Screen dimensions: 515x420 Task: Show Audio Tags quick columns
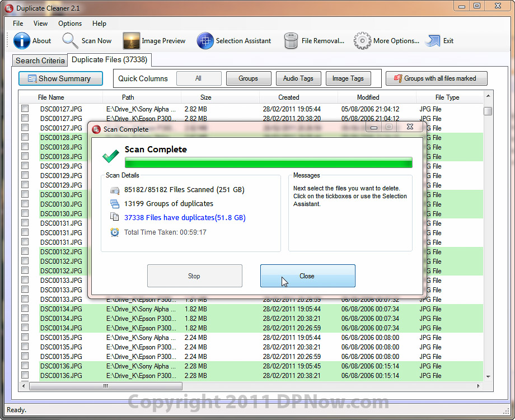pyautogui.click(x=298, y=78)
